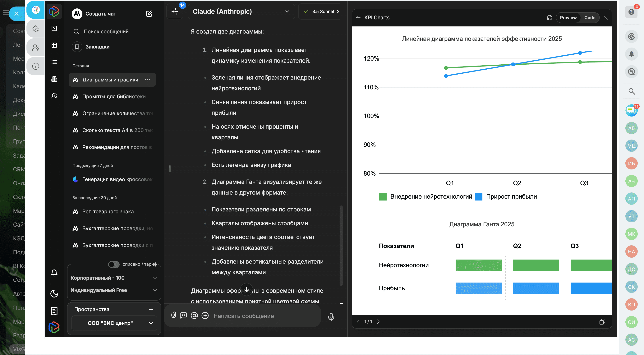Switch to dark mode moon icon
Image resolution: width=644 pixels, height=355 pixels.
pyautogui.click(x=54, y=293)
